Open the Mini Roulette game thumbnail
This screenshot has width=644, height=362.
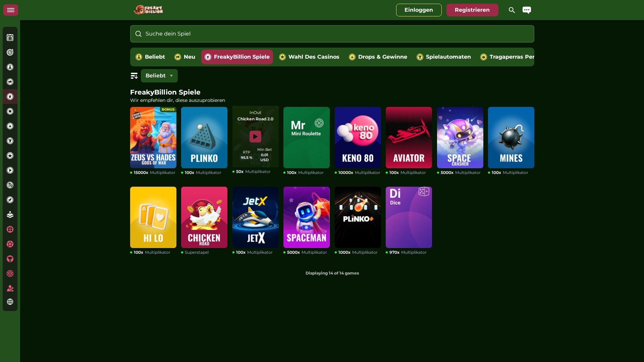pyautogui.click(x=307, y=137)
